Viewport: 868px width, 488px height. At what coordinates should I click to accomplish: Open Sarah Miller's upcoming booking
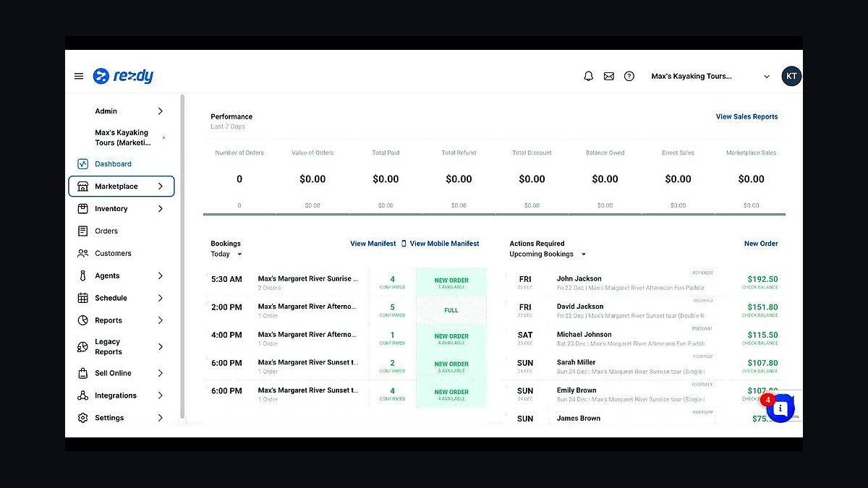(576, 363)
